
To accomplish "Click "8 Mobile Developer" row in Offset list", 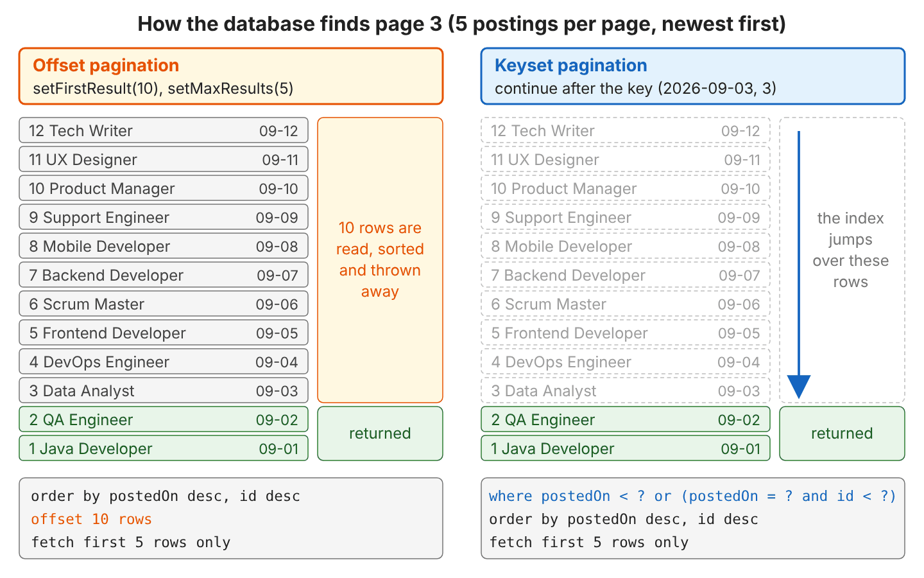I will [x=164, y=246].
